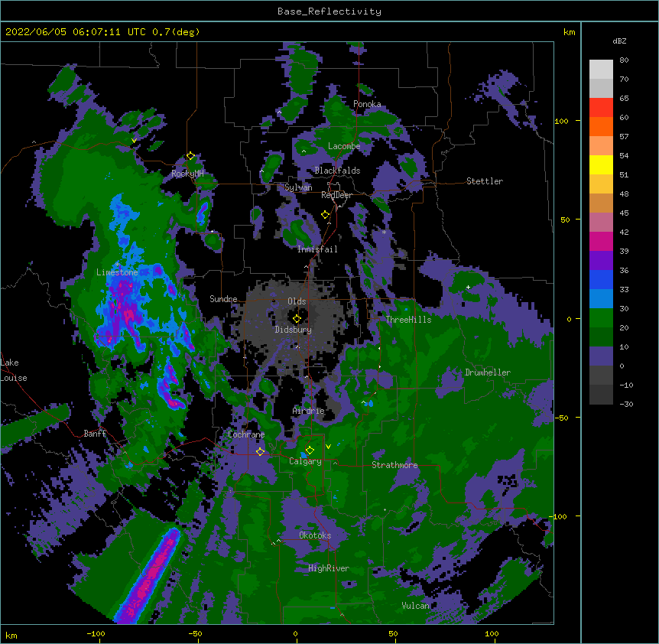The width and height of the screenshot is (659, 644).
Task: Select the red 60-65 dBZ legend swatch
Action: click(x=601, y=108)
